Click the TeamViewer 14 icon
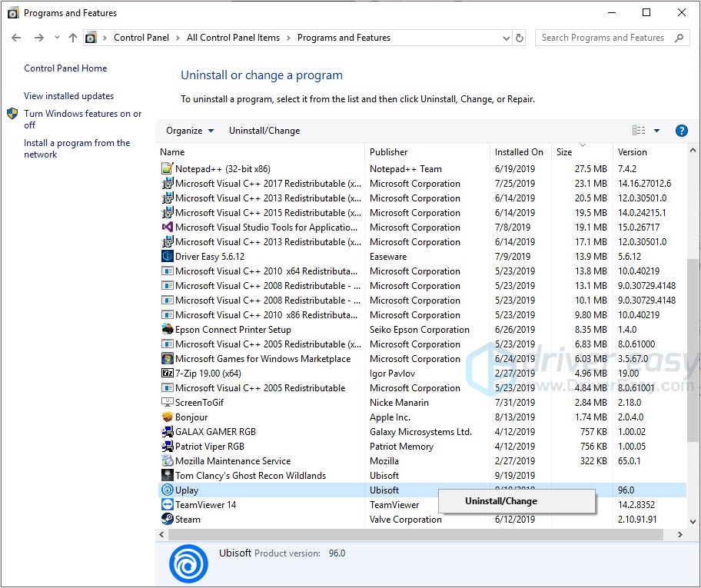 (x=168, y=505)
